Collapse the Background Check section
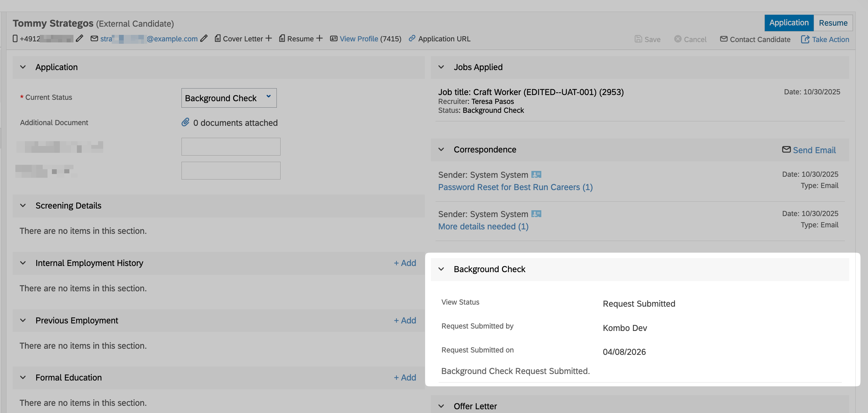This screenshot has height=413, width=868. 441,269
